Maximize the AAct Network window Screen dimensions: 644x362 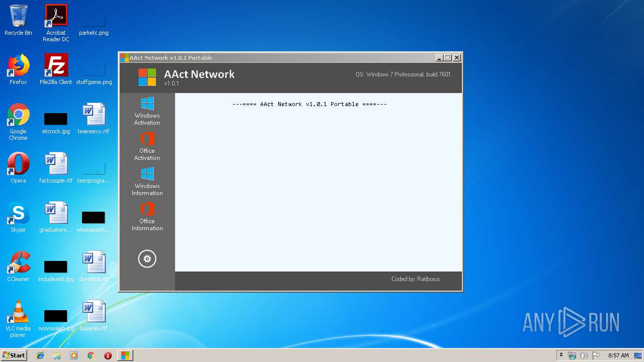448,58
